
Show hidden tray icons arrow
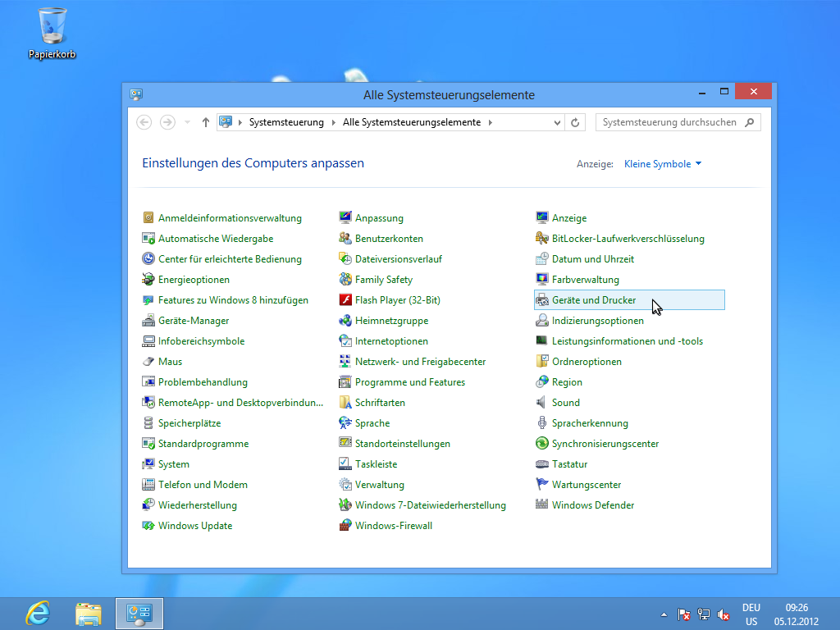pyautogui.click(x=664, y=614)
